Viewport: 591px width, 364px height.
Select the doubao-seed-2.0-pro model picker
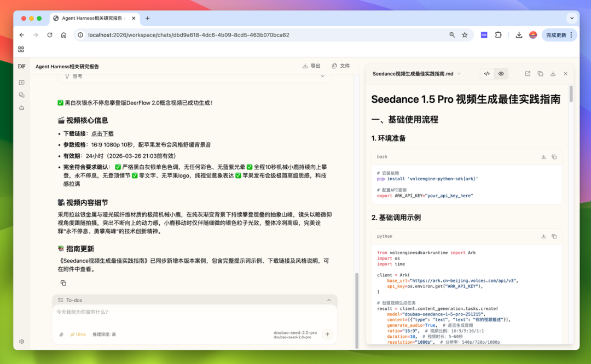[x=295, y=334]
